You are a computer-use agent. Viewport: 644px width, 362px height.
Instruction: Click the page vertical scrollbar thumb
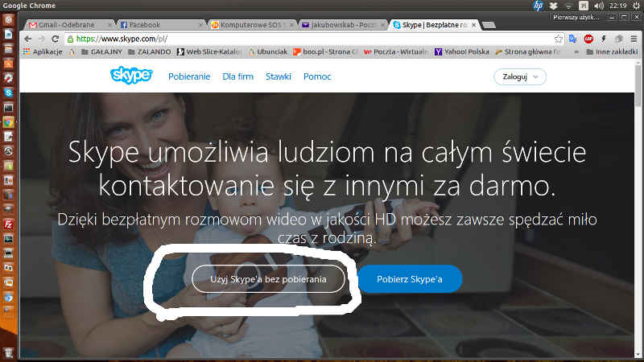(x=638, y=86)
